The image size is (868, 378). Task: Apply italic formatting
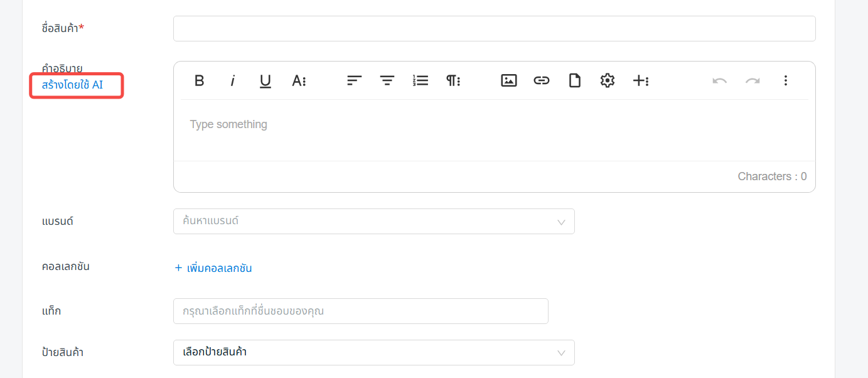(232, 80)
